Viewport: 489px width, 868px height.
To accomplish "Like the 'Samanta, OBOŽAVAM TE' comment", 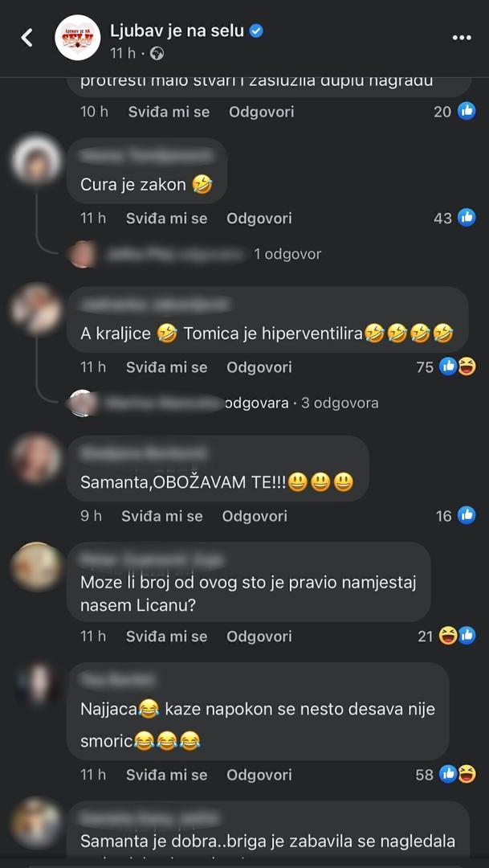I will coord(162,517).
